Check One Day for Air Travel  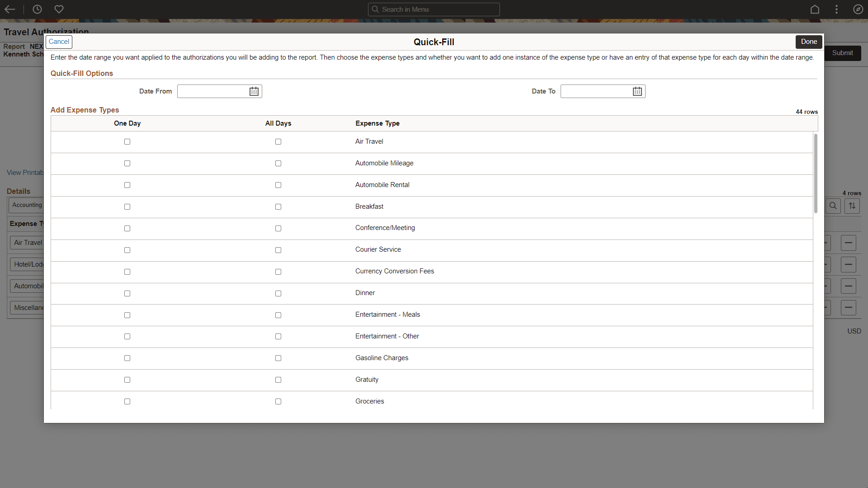pos(127,142)
